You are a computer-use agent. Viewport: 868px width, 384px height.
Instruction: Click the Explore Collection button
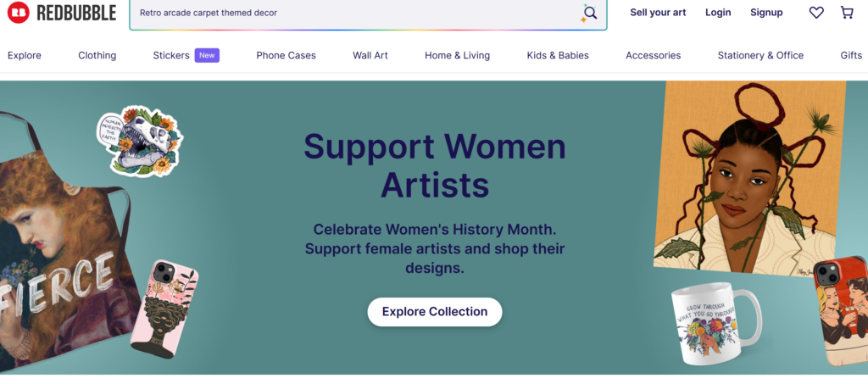coord(435,311)
